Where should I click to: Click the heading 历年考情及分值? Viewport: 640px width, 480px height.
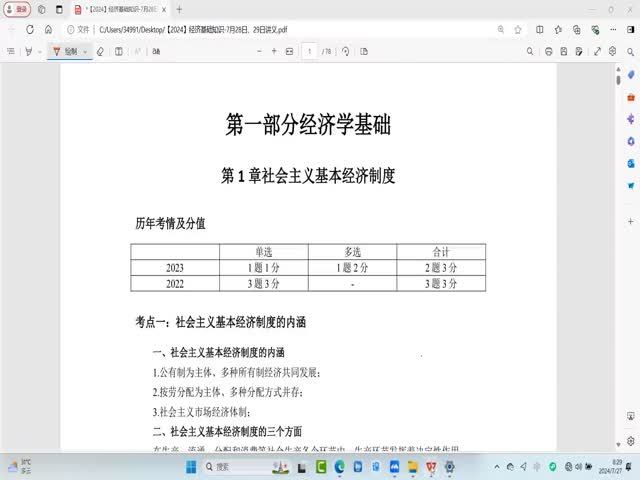(171, 223)
